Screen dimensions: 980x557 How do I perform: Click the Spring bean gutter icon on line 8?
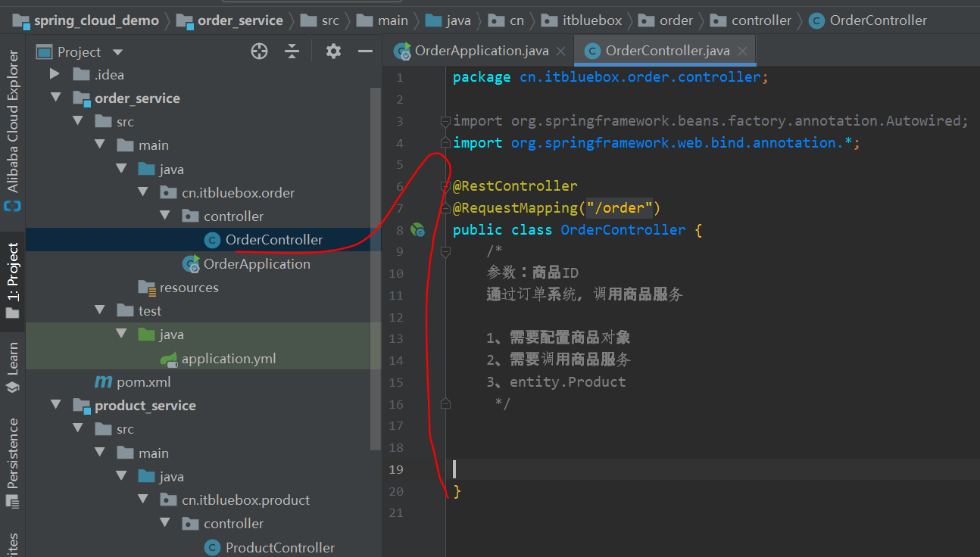[x=417, y=229]
